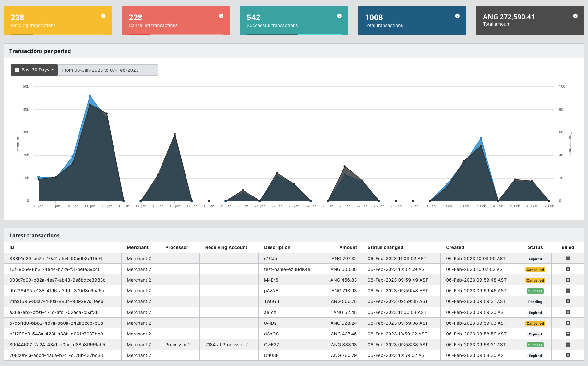Click the Success badge for pAVAE

(x=535, y=291)
